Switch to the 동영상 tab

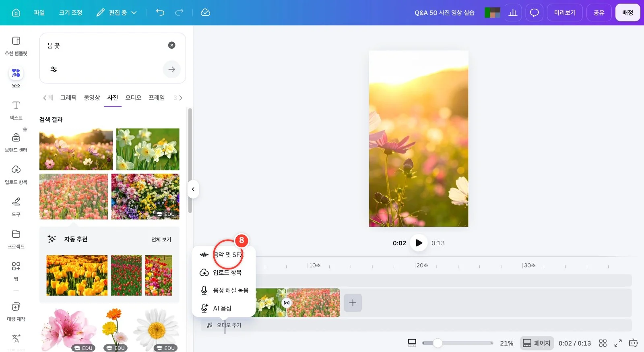pos(92,97)
